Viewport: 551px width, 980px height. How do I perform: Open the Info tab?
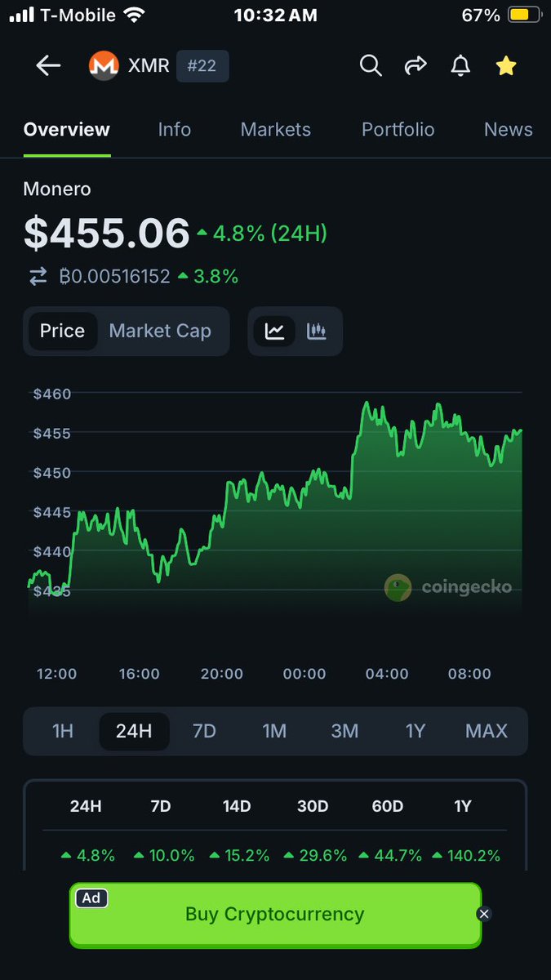click(x=175, y=130)
